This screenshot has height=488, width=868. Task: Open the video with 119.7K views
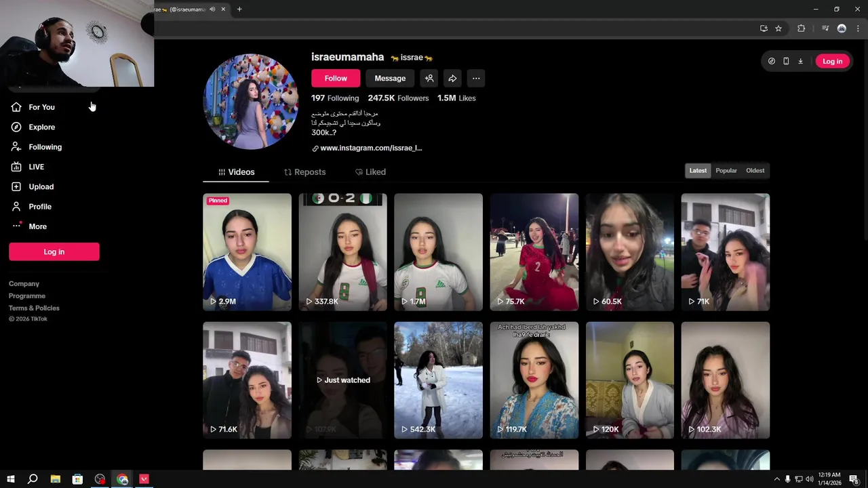[x=534, y=380]
